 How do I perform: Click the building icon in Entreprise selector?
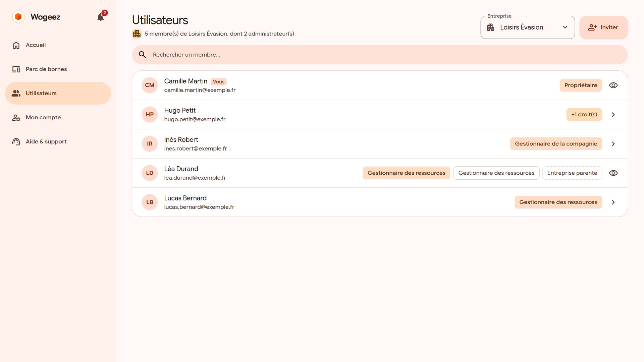coord(491,27)
